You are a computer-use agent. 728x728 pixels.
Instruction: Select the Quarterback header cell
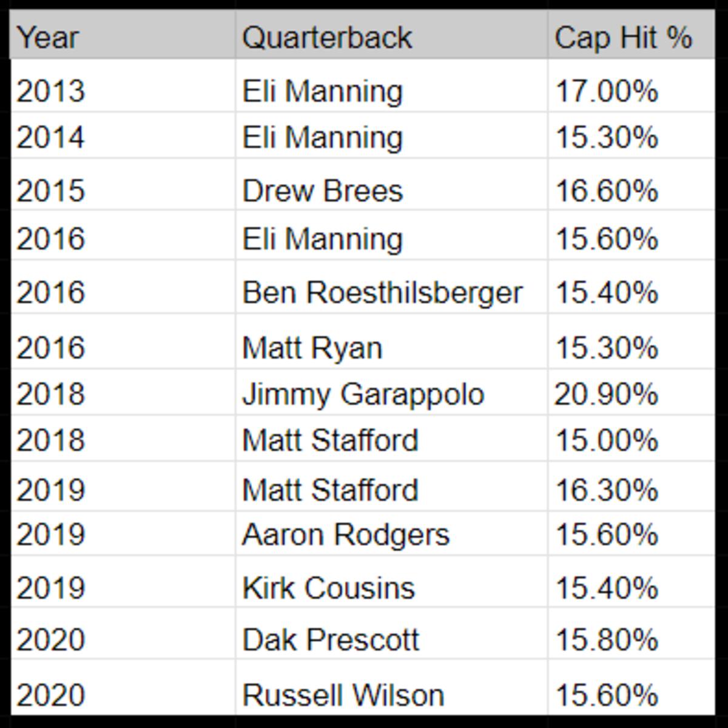pos(391,38)
